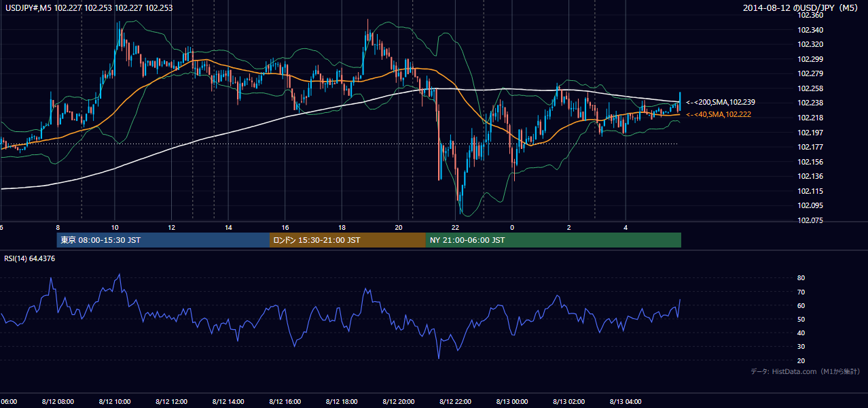Click the RSI 60 level label
This screenshot has width=868, height=408.
[x=801, y=305]
